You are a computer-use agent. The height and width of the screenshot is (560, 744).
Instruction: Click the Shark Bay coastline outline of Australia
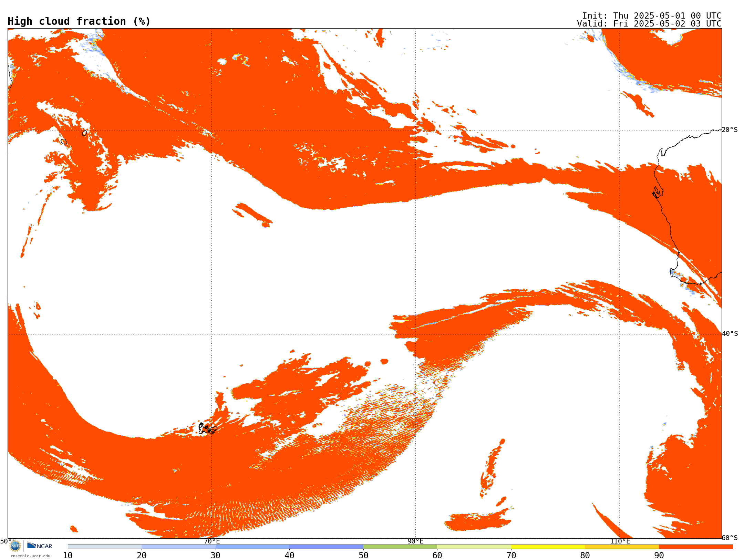tap(658, 192)
